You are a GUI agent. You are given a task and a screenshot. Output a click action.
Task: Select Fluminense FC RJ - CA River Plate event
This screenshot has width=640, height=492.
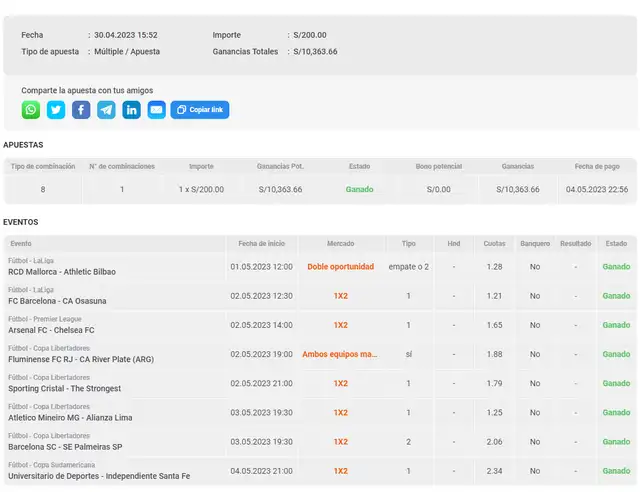(81, 359)
